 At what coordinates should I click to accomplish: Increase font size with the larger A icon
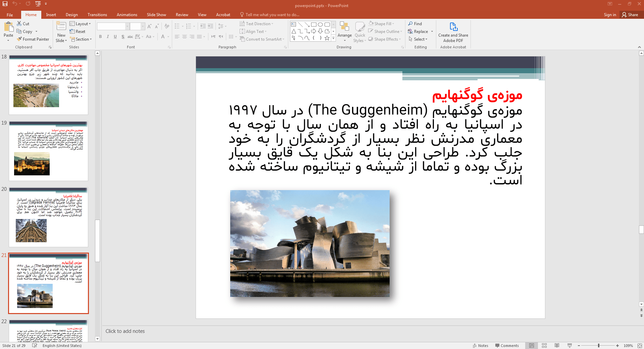pos(149,26)
